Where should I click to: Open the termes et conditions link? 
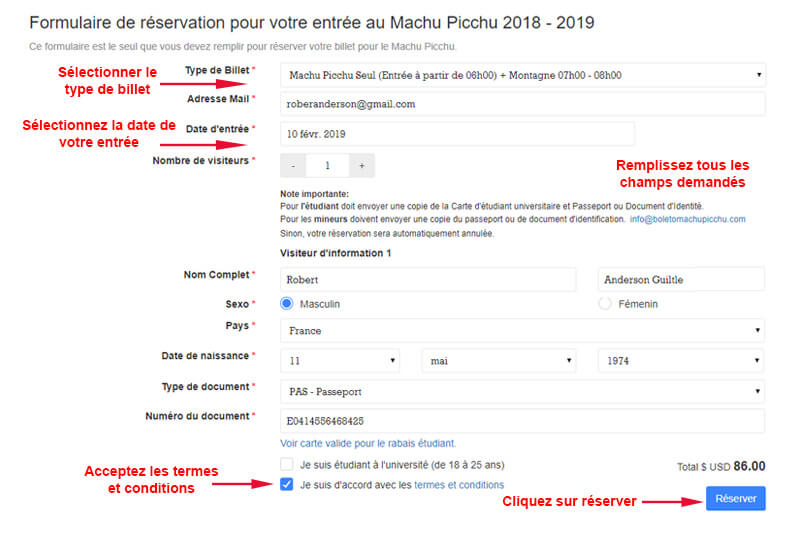tap(459, 485)
